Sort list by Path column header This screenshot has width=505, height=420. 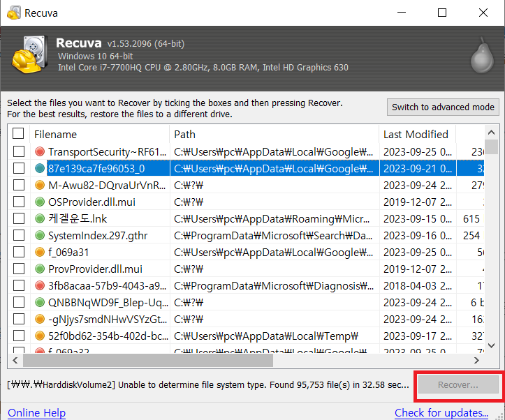coord(274,134)
